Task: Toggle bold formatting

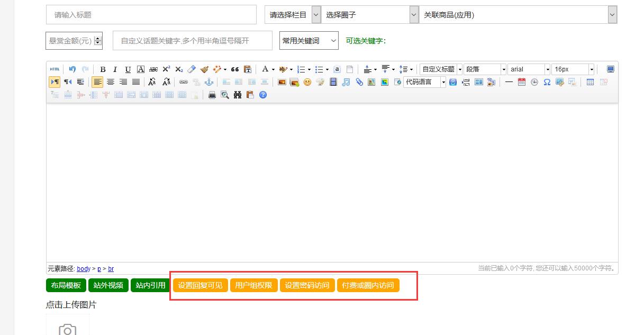Action: tap(103, 69)
